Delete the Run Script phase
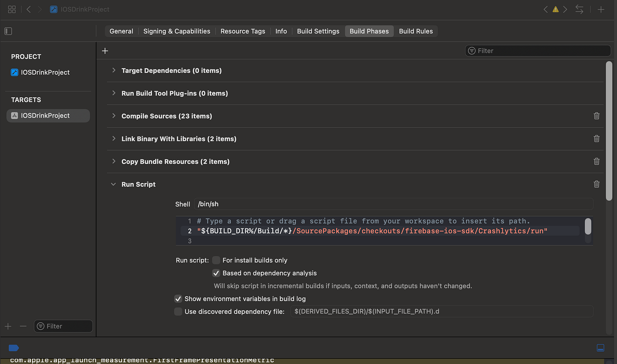 pos(597,184)
